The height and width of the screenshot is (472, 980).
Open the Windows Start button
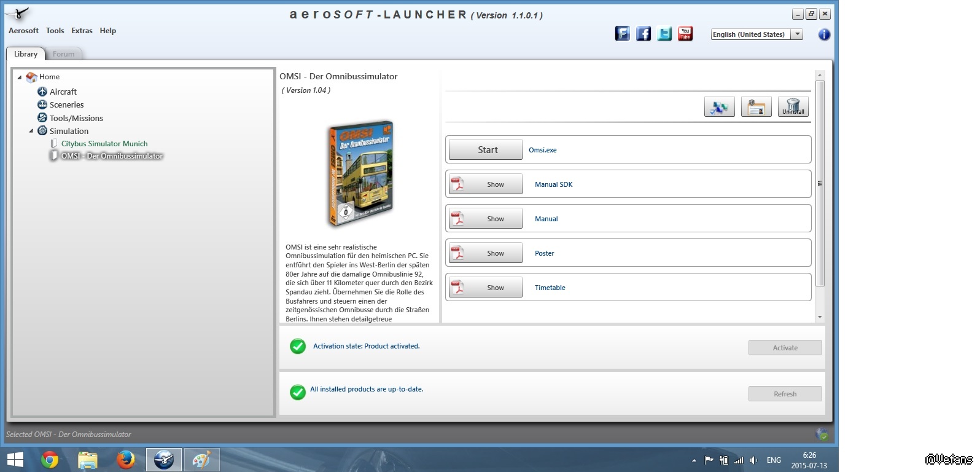(x=15, y=460)
